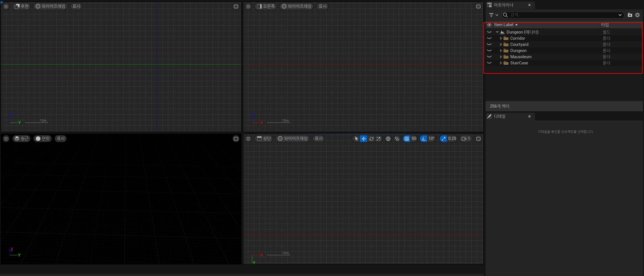
Task: Click the select mode arrow tool
Action: [x=356, y=139]
